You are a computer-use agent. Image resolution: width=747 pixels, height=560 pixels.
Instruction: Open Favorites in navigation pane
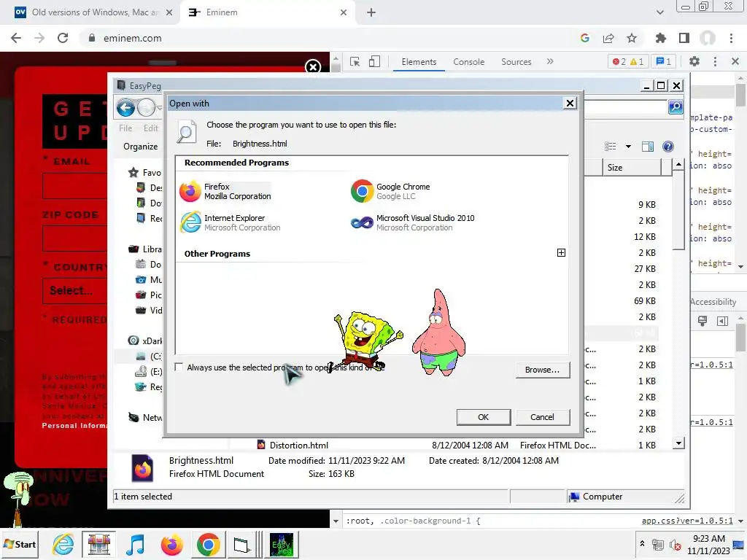click(x=145, y=172)
